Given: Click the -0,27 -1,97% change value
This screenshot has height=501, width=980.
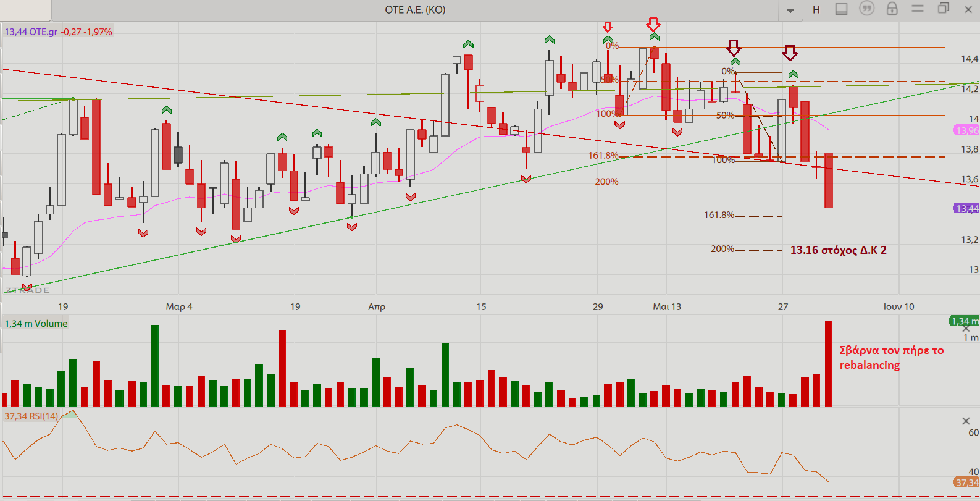Looking at the screenshot, I should 87,32.
